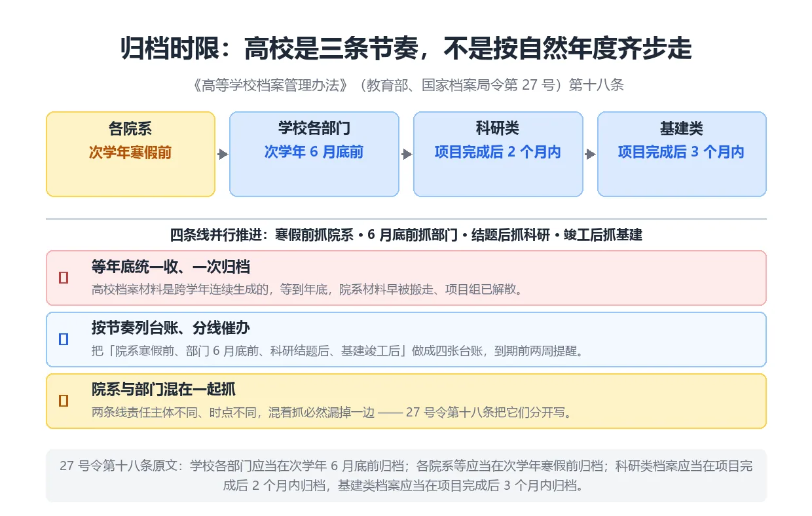Click heading 院系与部门混在一起抓
Image resolution: width=812 pixels, height=516 pixels.
pos(164,390)
